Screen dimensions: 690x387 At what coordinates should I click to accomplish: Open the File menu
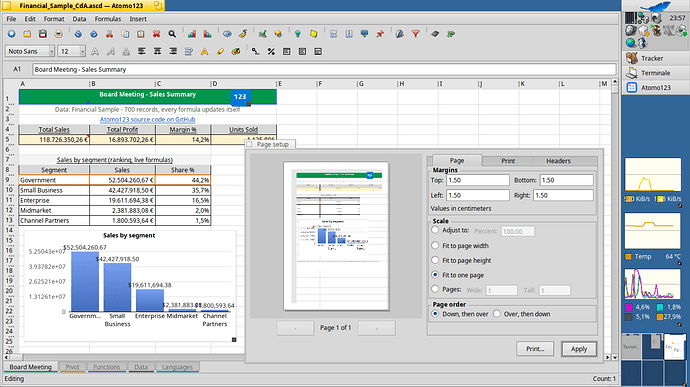(x=11, y=19)
